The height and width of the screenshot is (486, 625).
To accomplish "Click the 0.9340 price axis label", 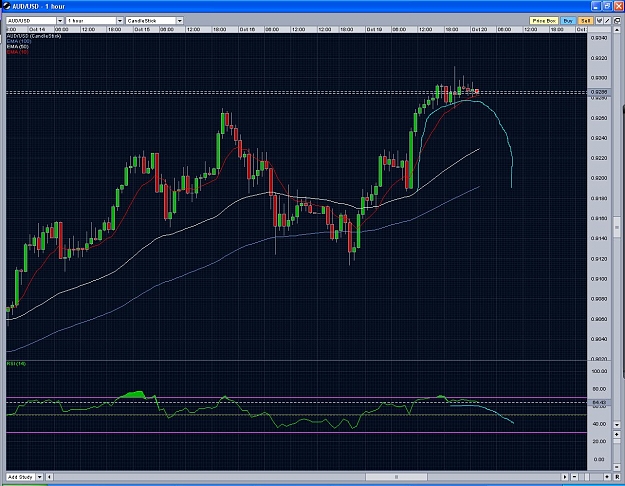I will click(599, 38).
